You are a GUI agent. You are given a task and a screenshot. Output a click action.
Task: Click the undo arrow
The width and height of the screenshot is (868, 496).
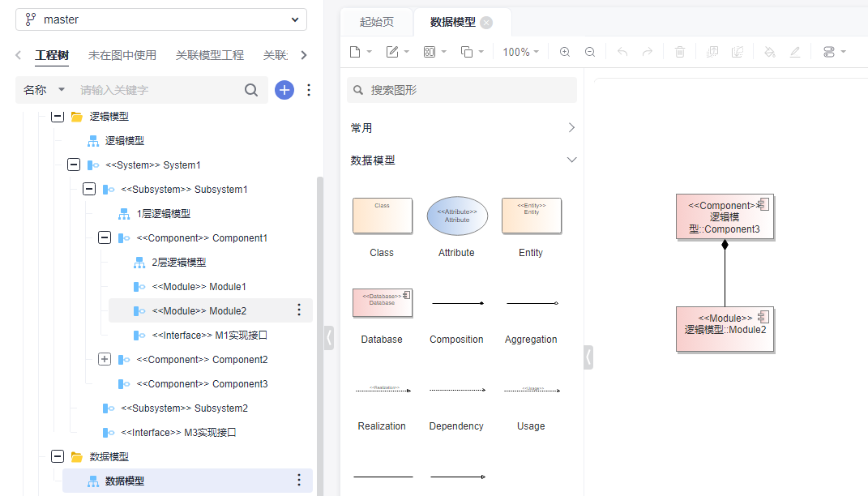pyautogui.click(x=622, y=52)
